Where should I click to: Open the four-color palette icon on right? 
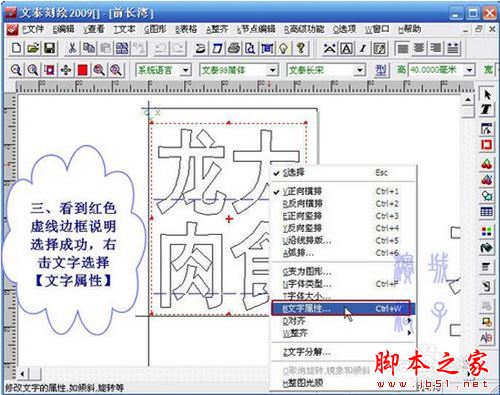tap(487, 231)
